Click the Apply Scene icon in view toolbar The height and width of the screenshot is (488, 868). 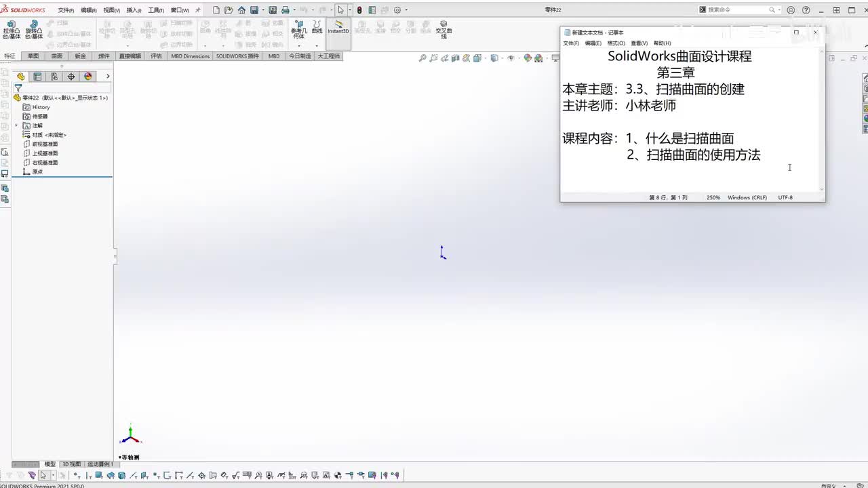tap(538, 58)
